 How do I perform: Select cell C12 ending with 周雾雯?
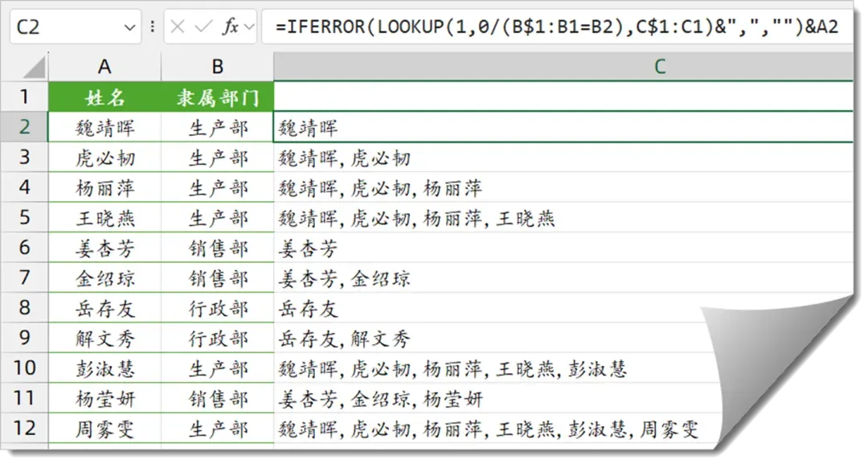pos(498,428)
